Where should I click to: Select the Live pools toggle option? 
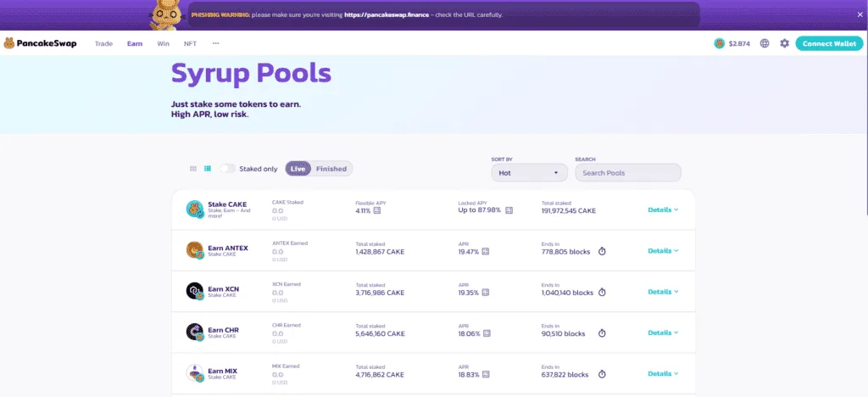(x=298, y=169)
